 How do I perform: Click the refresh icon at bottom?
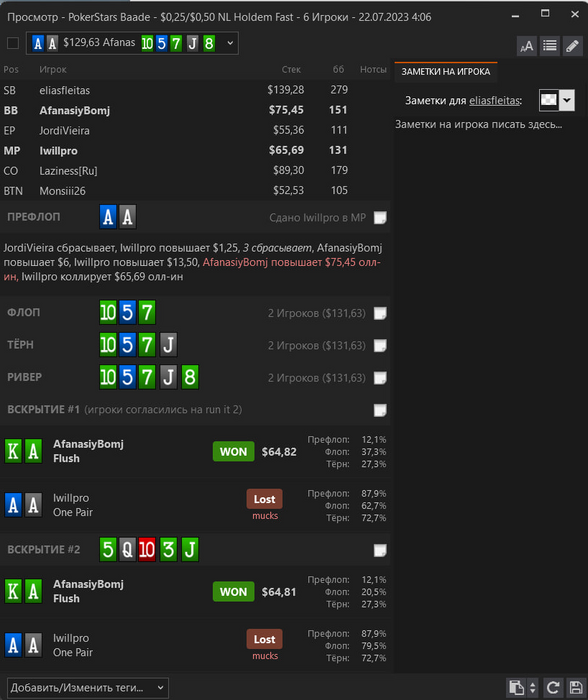553,688
